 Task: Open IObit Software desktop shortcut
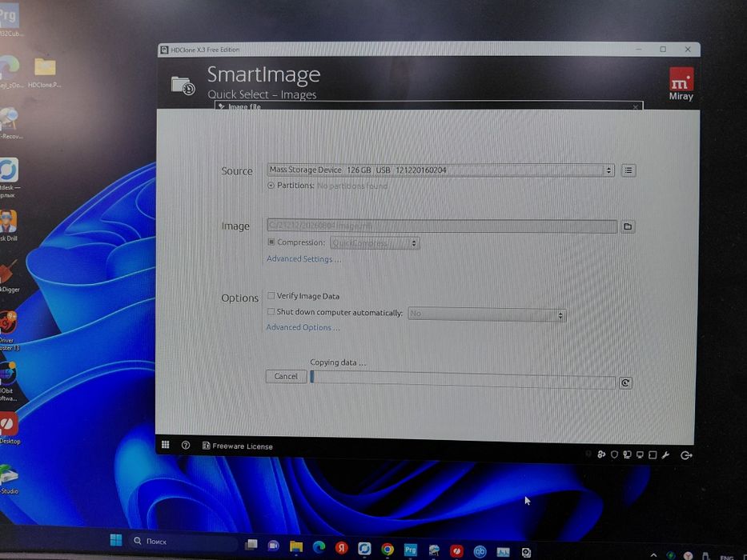[x=8, y=381]
